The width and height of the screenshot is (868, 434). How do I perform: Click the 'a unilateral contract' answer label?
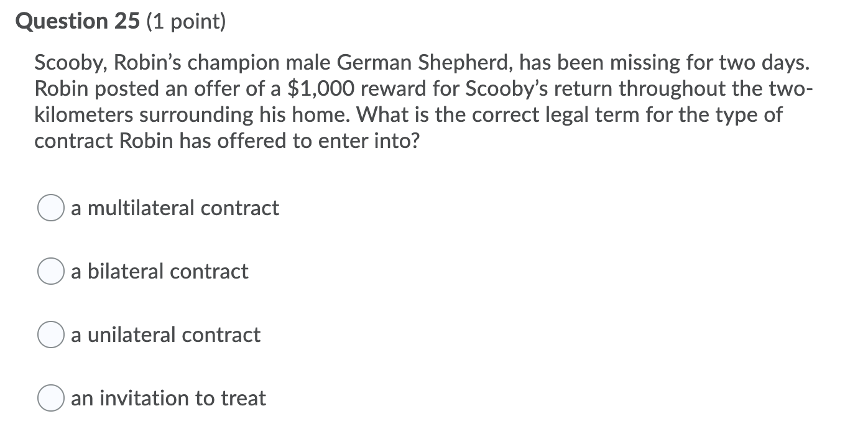[165, 335]
